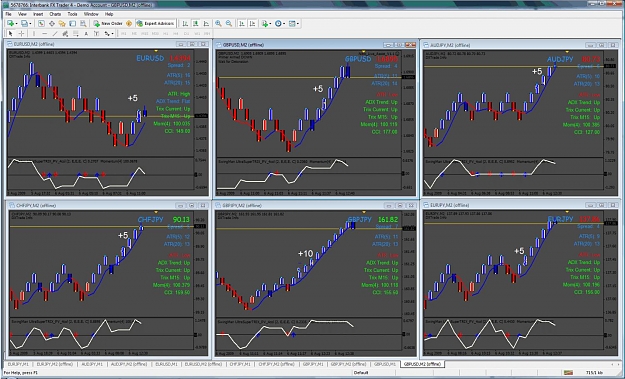Expand the Indicators dropdown arrow
625x379 pixels.
coord(270,24)
